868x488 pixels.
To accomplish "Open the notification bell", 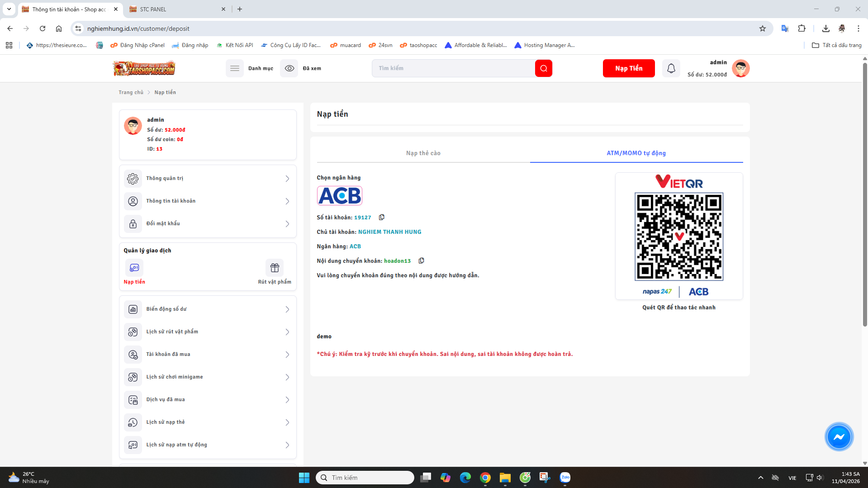I will point(671,68).
